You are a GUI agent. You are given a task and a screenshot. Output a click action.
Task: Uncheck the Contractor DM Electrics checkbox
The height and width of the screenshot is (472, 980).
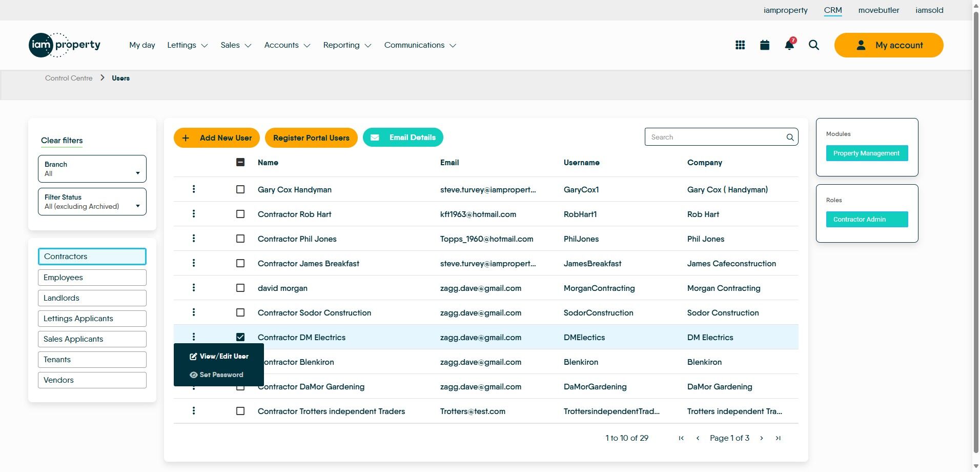[x=240, y=337]
